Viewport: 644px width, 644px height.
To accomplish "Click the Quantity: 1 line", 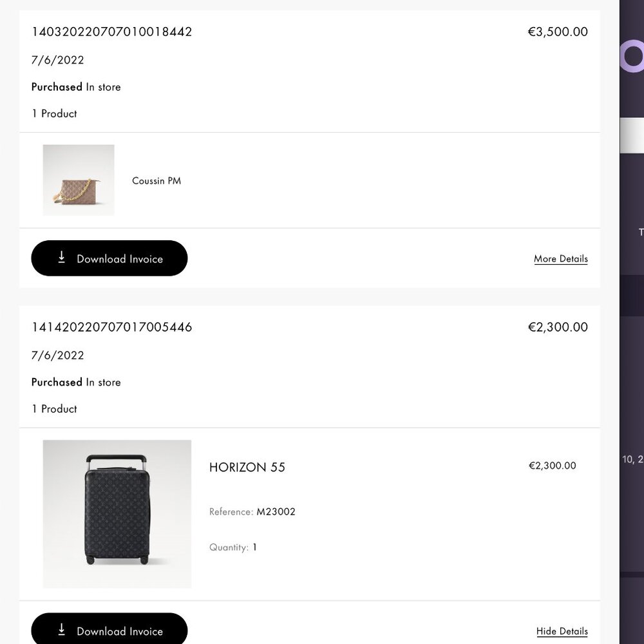I will coord(233,547).
